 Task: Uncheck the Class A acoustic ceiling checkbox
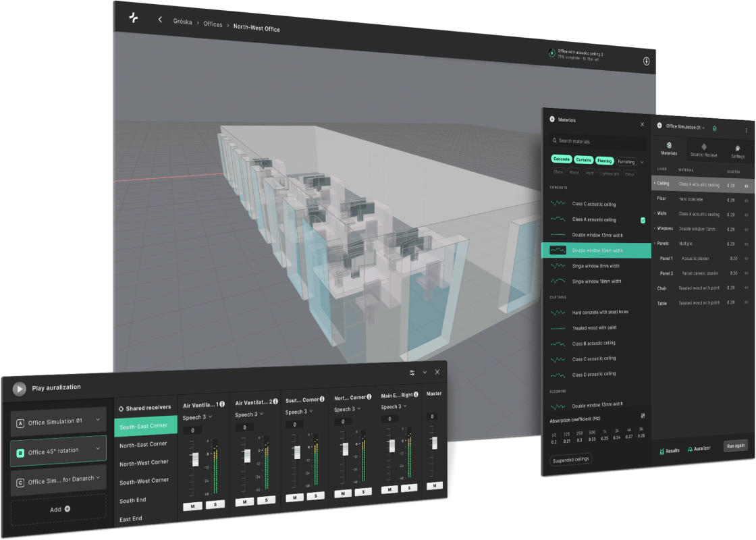tap(643, 220)
